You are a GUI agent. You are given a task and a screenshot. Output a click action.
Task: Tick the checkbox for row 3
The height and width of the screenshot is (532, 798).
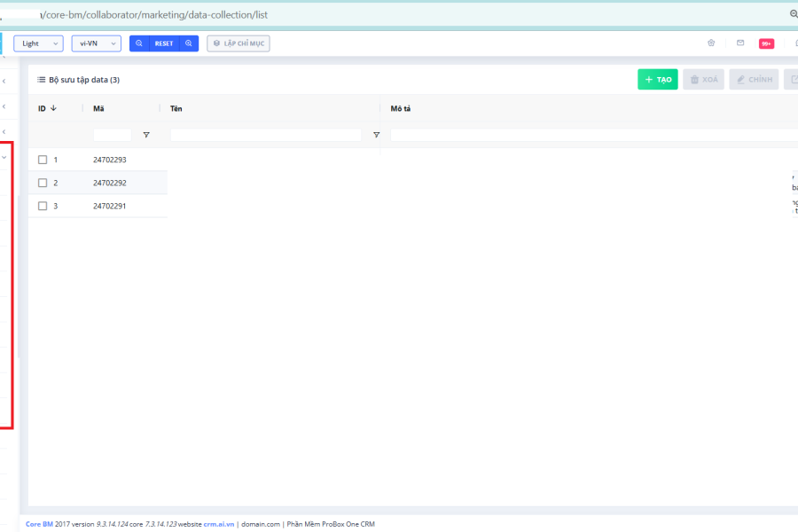[43, 206]
